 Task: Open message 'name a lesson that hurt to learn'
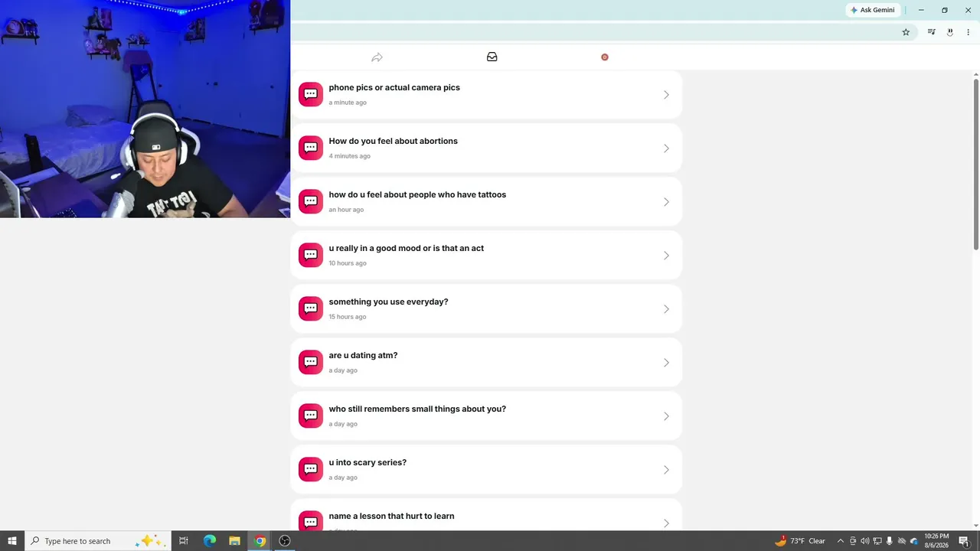pyautogui.click(x=486, y=515)
